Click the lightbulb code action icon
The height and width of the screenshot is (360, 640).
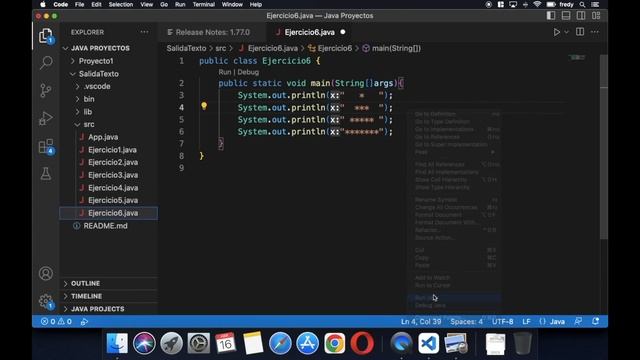[204, 106]
